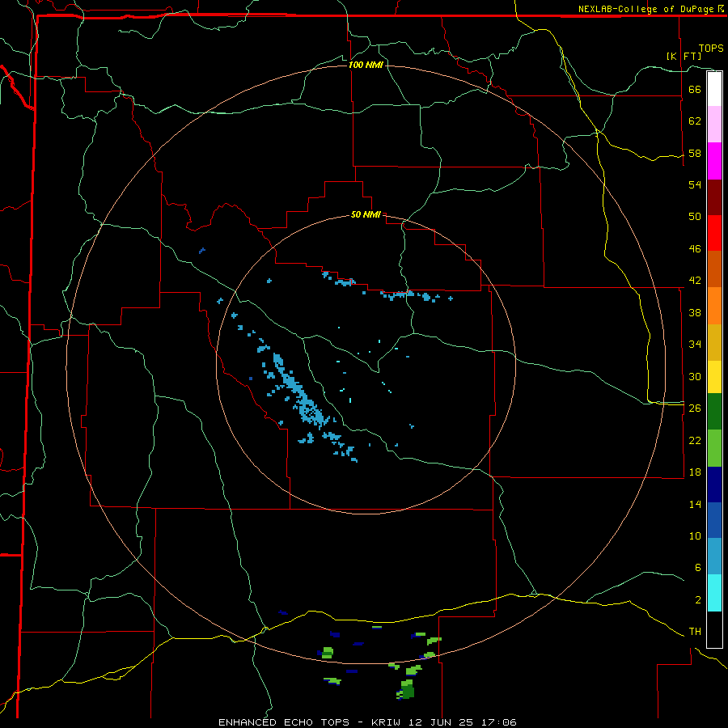Click the legend value '46'

[695, 248]
